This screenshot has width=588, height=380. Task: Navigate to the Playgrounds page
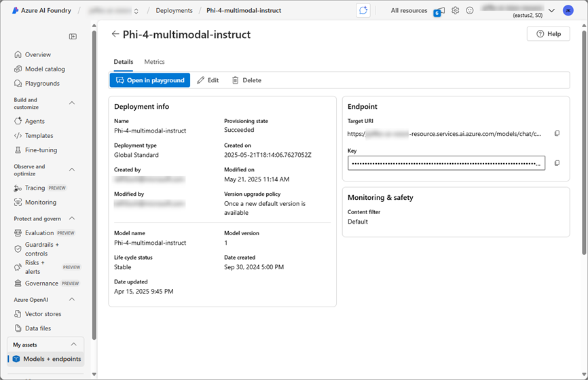[x=42, y=84]
